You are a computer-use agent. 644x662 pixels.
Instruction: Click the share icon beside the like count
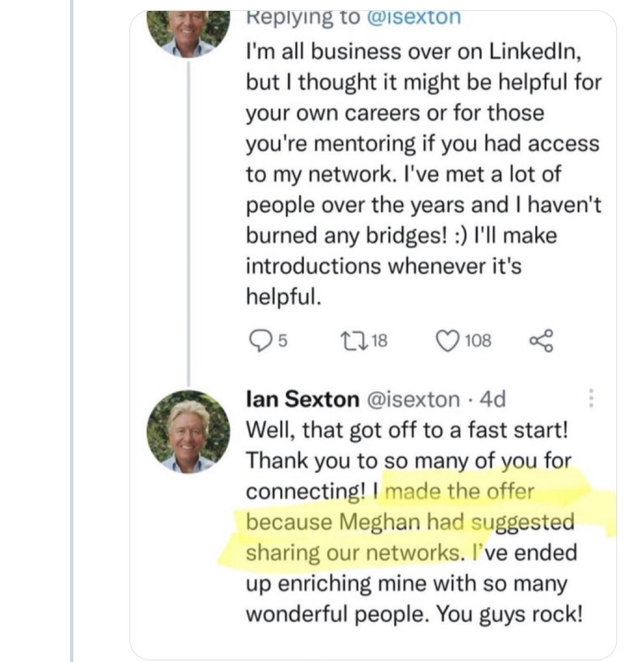pos(541,340)
